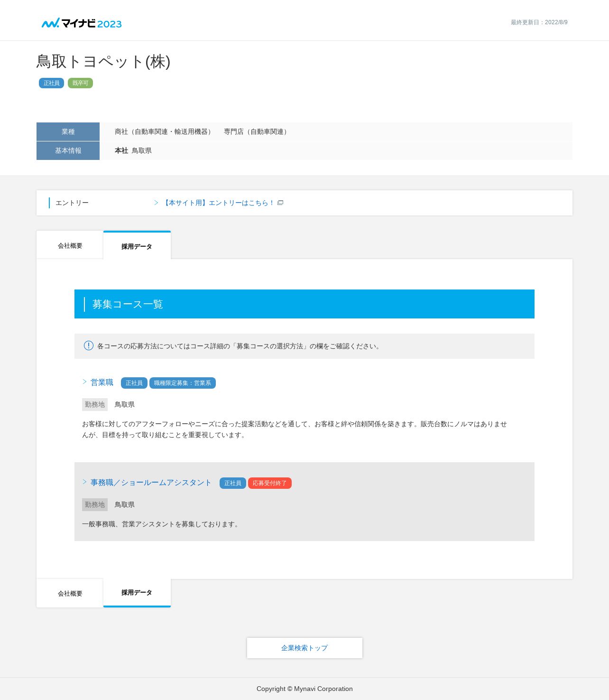Click the chevron before 事務職／ショールームアシスタント

tap(84, 482)
